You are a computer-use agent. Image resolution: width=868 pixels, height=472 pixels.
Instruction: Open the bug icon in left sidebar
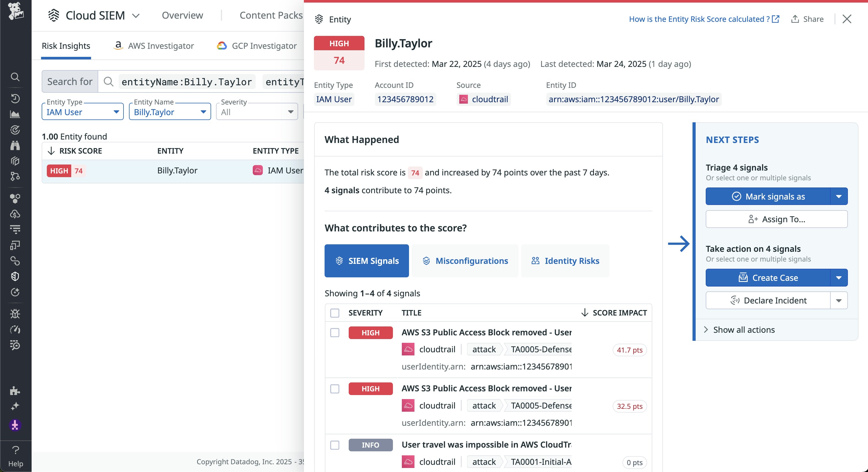pyautogui.click(x=15, y=314)
